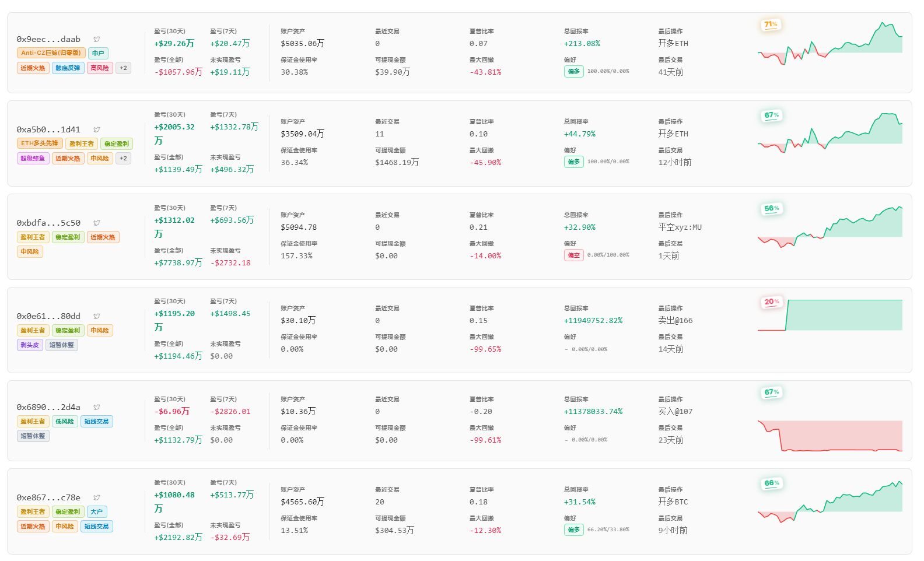Open the 0x6890...2d4a red PnL chart
924x561 pixels.
829,436
